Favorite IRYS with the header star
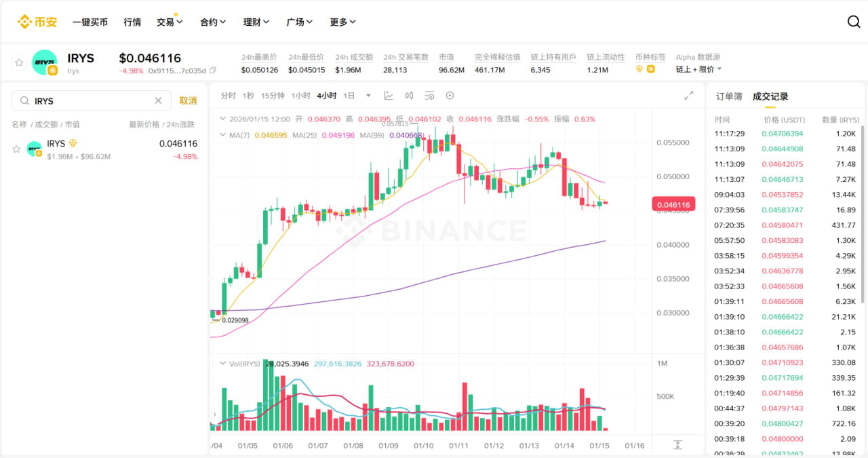This screenshot has width=868, height=458. point(19,62)
